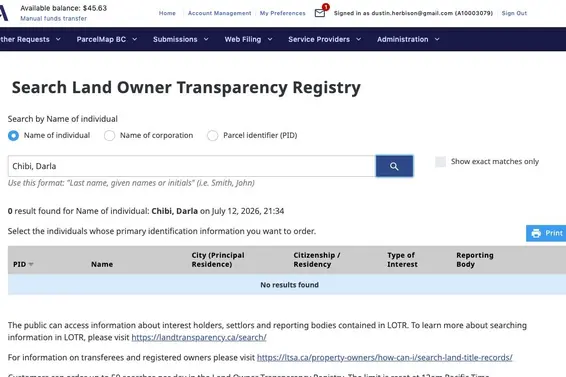Image resolution: width=566 pixels, height=377 pixels.
Task: Open the Submissions dropdown menu
Action: point(180,39)
